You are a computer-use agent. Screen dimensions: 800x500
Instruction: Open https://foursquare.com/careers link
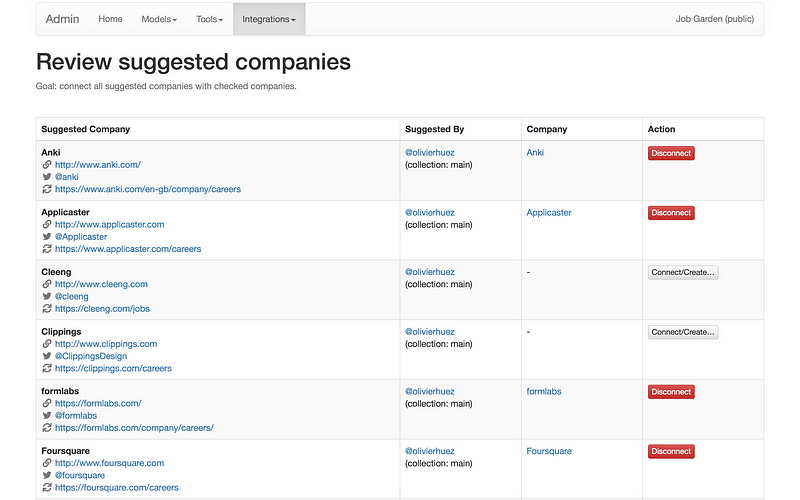pyautogui.click(x=117, y=487)
